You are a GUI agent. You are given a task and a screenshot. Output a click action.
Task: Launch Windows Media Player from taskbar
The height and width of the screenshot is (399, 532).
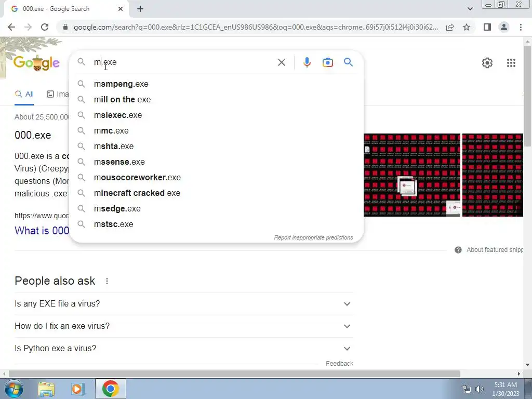[x=77, y=389]
